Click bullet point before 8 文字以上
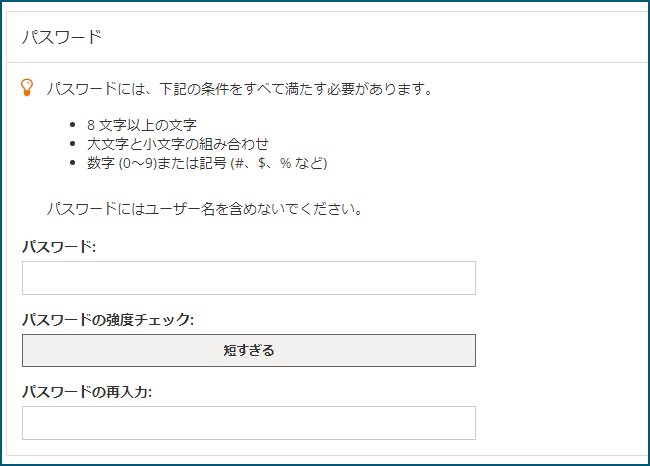The image size is (650, 466). click(x=73, y=124)
